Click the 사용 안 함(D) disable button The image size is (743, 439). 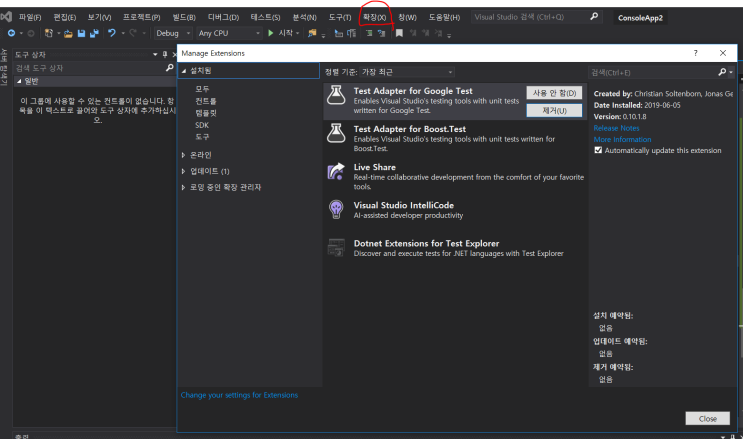[x=554, y=93]
